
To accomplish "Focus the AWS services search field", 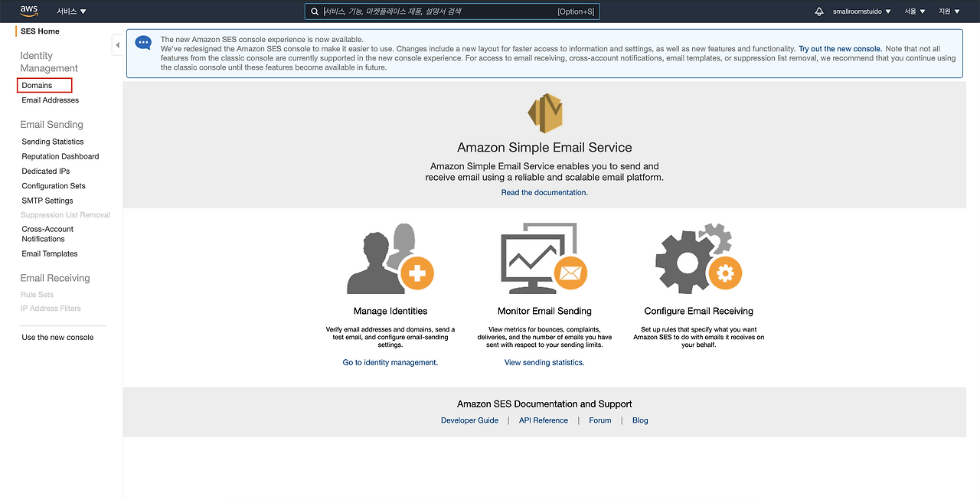I will point(452,11).
